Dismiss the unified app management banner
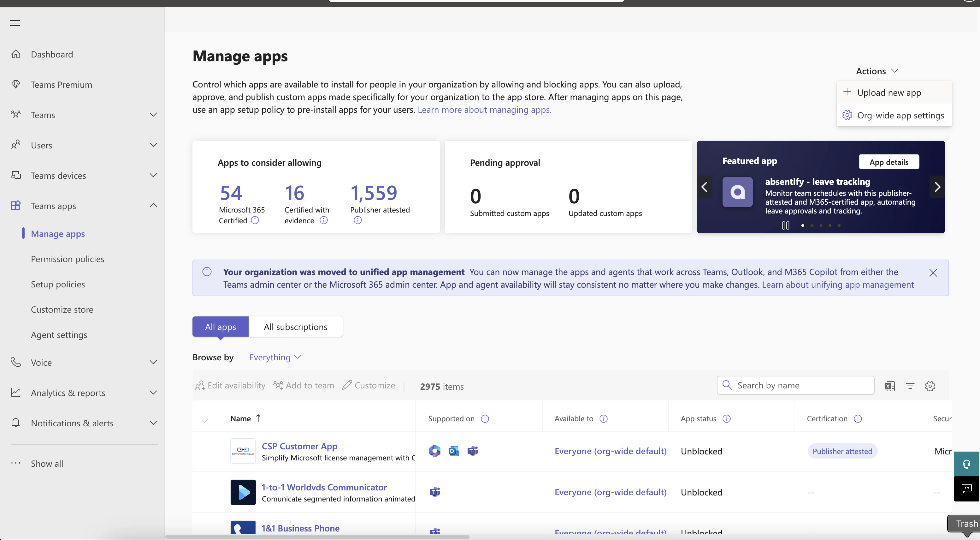Image resolution: width=980 pixels, height=540 pixels. (x=933, y=273)
